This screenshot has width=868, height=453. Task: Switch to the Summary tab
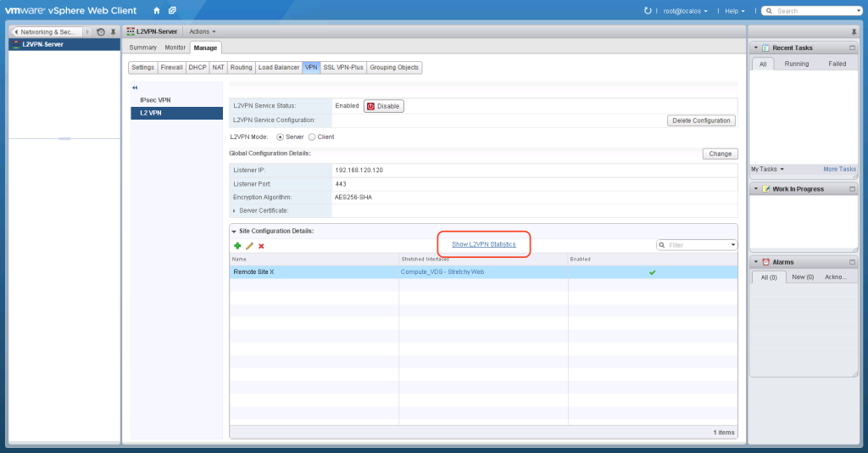point(142,48)
